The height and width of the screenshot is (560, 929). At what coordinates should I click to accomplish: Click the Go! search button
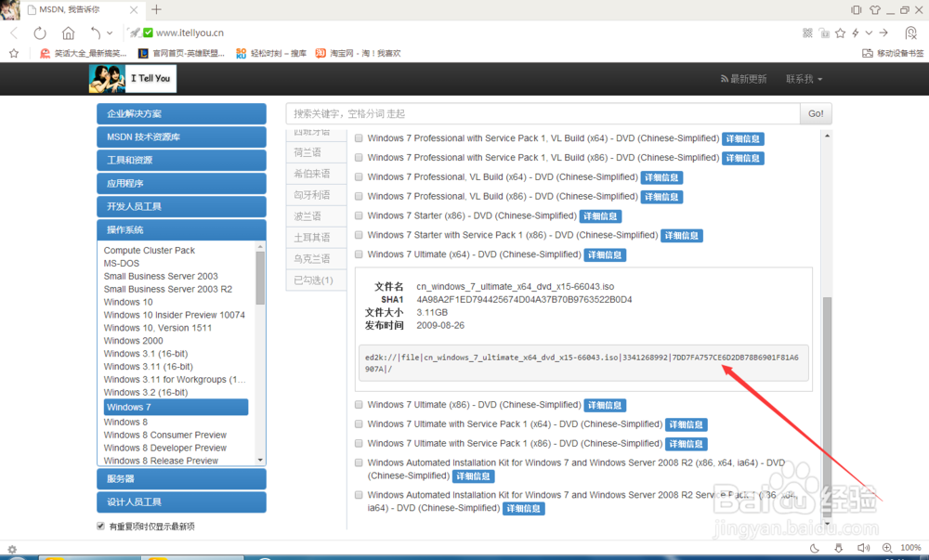tap(816, 113)
